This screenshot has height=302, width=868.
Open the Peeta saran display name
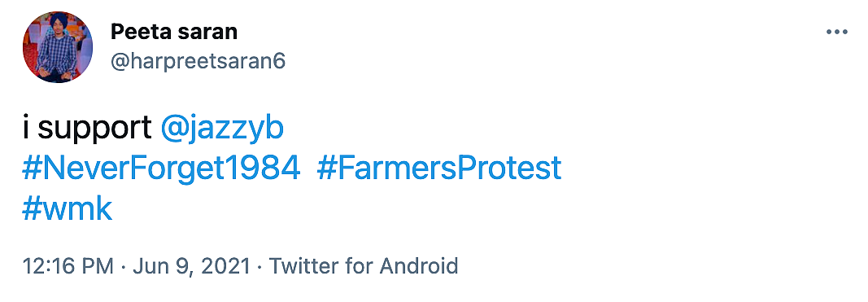click(174, 32)
